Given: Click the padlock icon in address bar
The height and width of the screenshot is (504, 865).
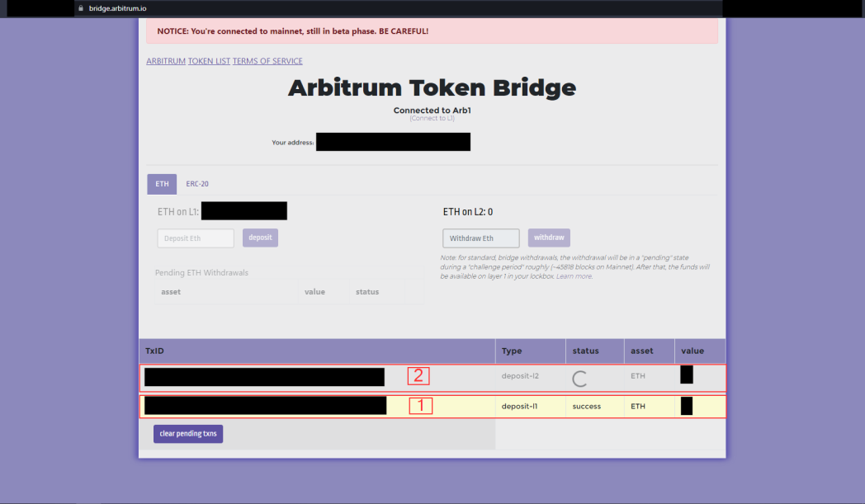Looking at the screenshot, I should coord(81,8).
